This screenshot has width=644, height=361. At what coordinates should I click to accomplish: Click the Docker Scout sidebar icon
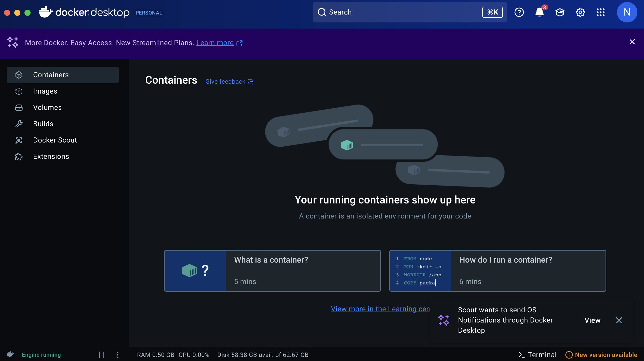pos(19,140)
